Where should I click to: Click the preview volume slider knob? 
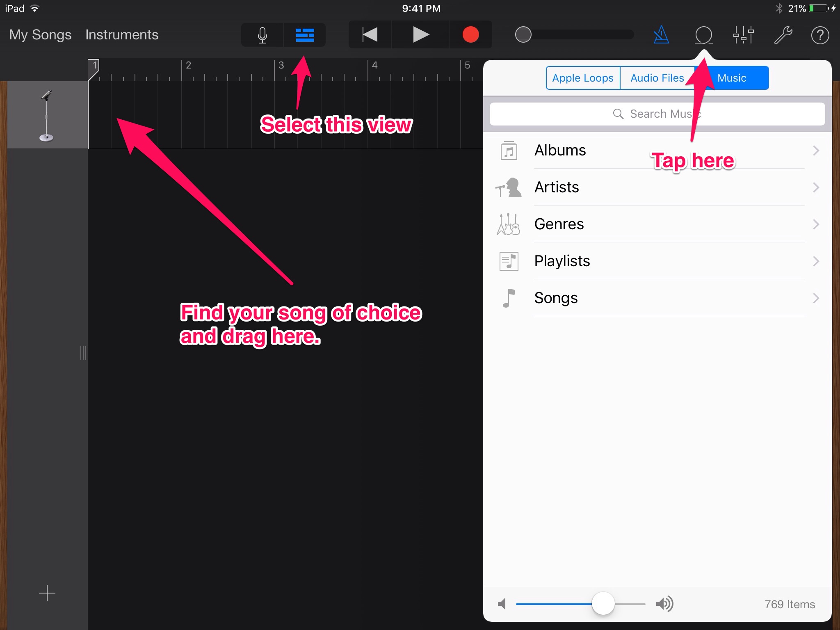click(603, 604)
